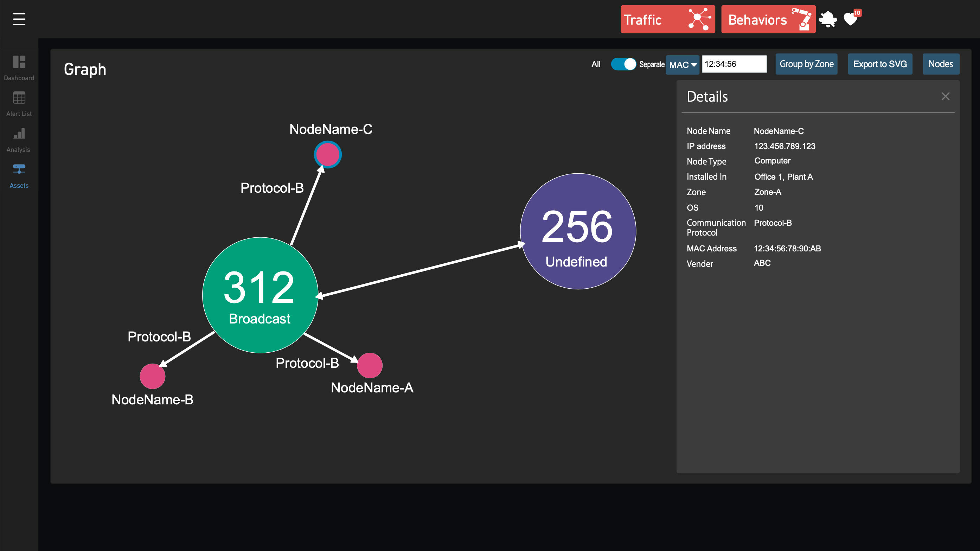
Task: Edit the MAC address input field
Action: [x=734, y=64]
